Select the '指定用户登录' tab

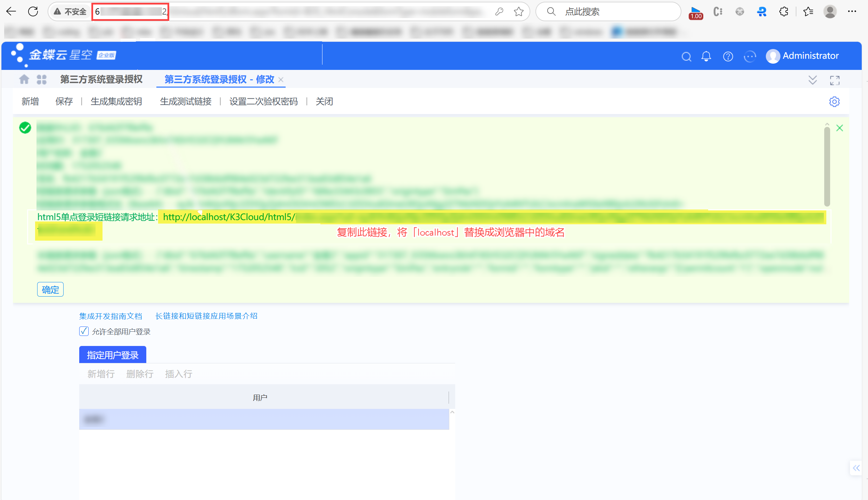[113, 355]
